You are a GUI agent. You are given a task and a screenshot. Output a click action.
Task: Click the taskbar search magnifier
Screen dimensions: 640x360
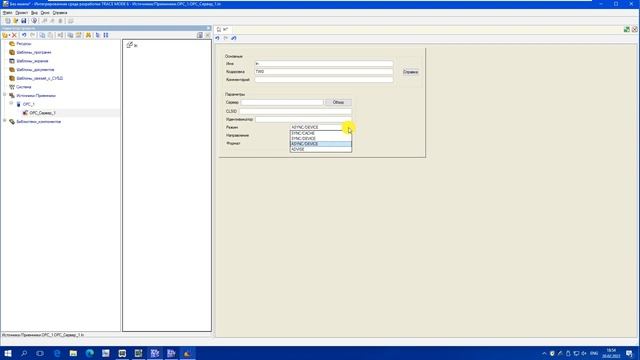[24, 353]
